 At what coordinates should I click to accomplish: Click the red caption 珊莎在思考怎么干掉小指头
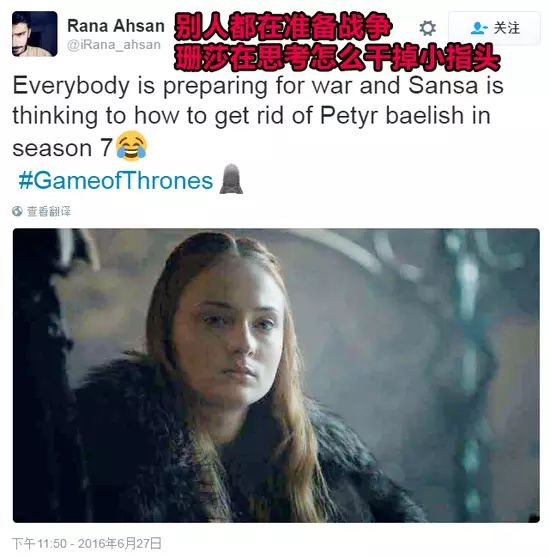coord(337,57)
